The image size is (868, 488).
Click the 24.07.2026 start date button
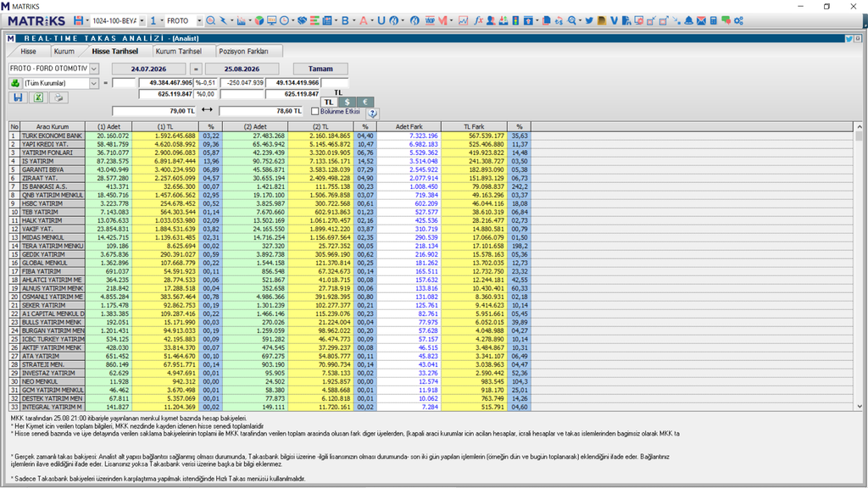pos(149,69)
